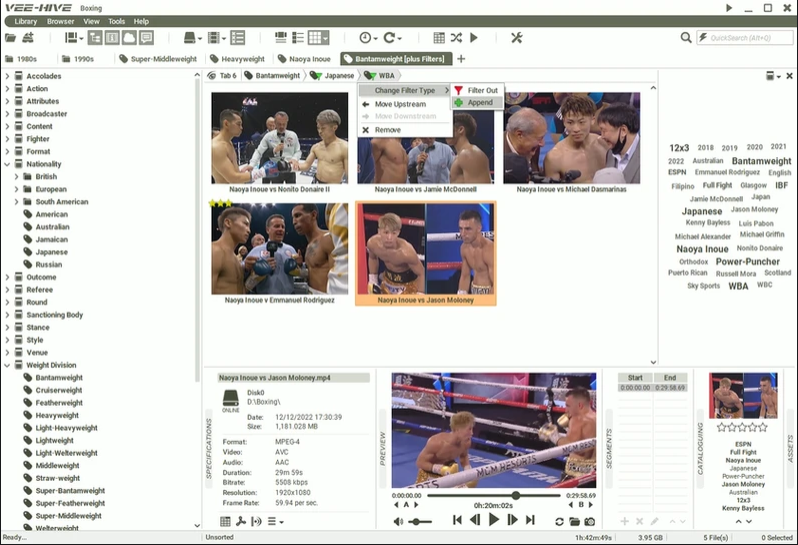Expand the British folder
Image resolution: width=798 pixels, height=545 pixels.
click(16, 177)
